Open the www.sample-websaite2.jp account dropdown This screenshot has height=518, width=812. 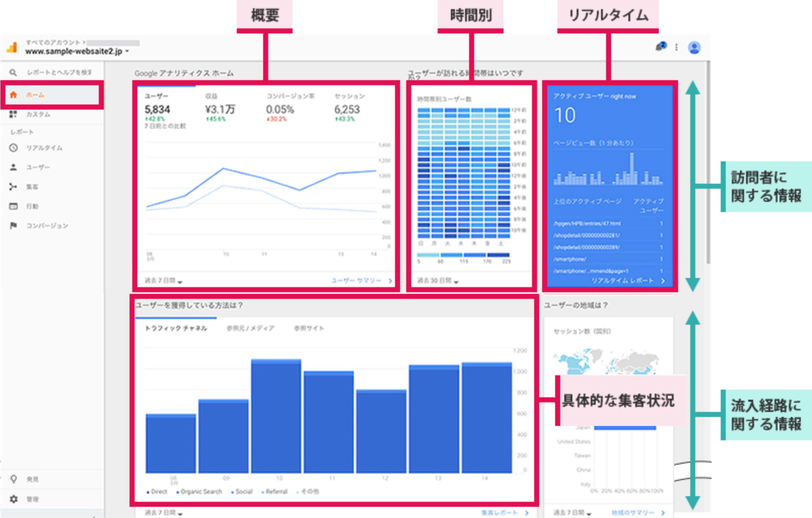tap(77, 51)
